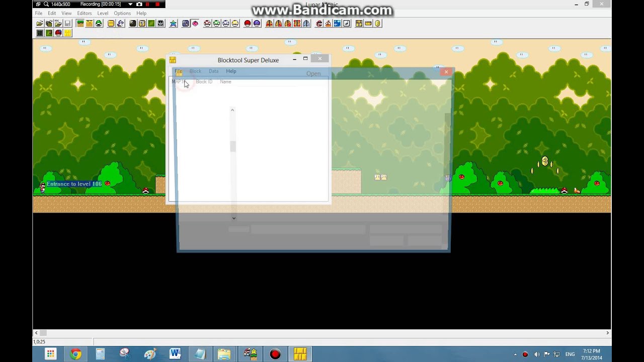The height and width of the screenshot is (362, 644).
Task: Open the Blocktool Data menu
Action: pyautogui.click(x=213, y=71)
